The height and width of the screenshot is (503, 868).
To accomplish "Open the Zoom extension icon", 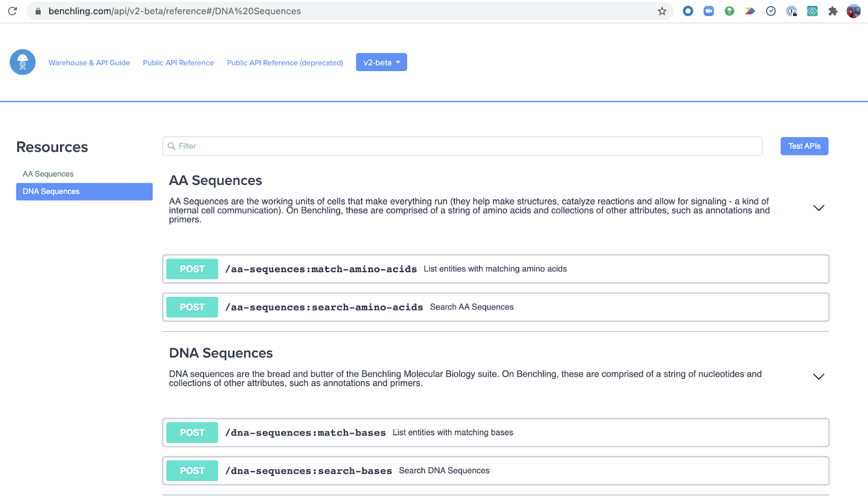I will (709, 11).
